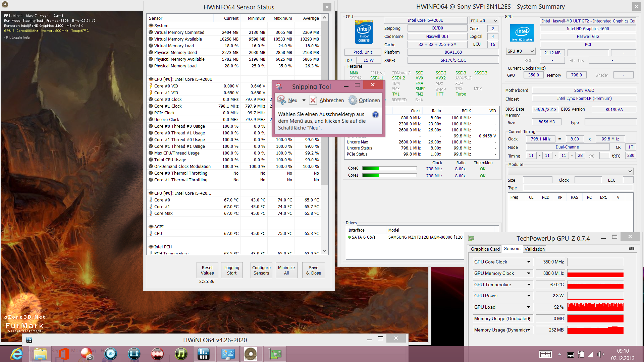
Task: Click the HWiNFO taskbar icon
Action: (204, 354)
